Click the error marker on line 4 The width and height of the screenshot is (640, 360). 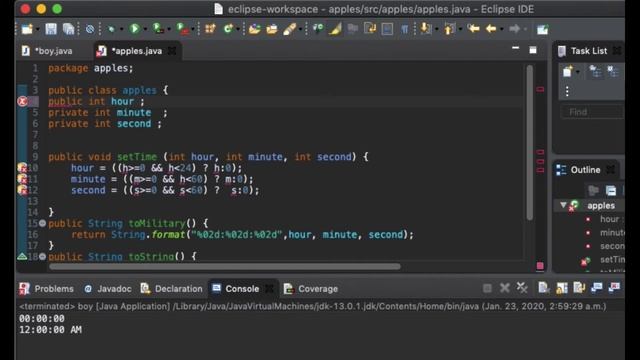(x=22, y=101)
